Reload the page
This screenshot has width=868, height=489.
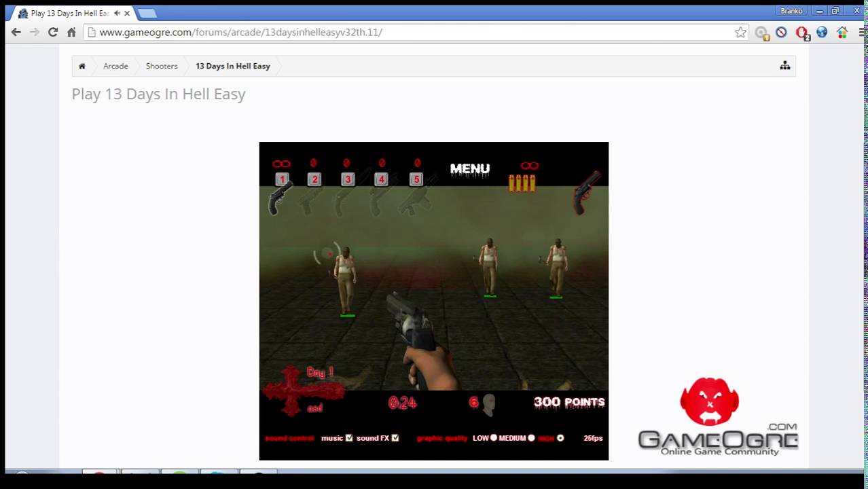pyautogui.click(x=53, y=32)
